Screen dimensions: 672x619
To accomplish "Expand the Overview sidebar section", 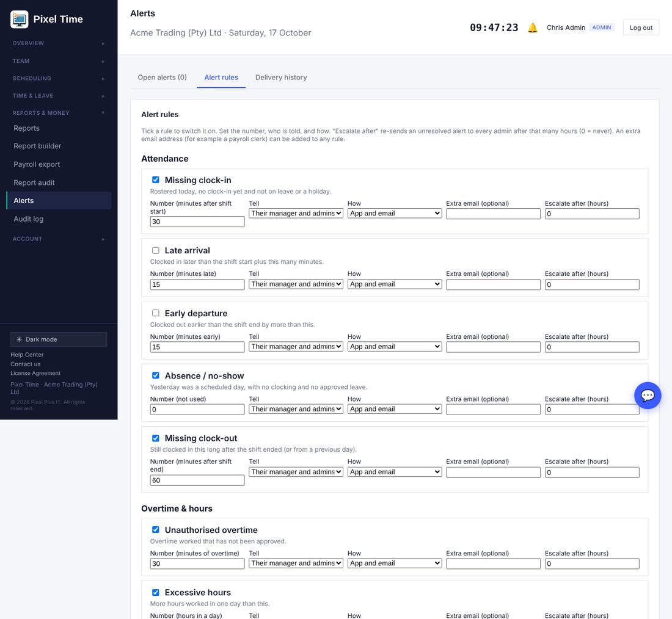I will [59, 43].
